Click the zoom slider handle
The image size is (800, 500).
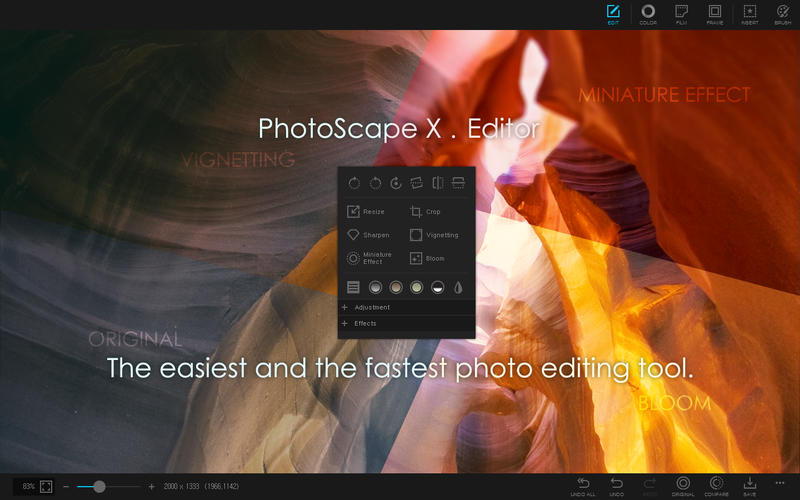click(99, 487)
